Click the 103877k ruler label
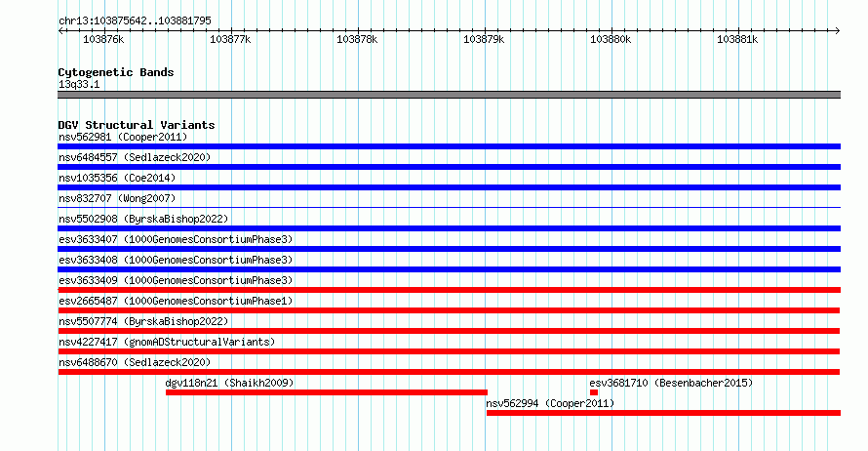 click(x=230, y=39)
